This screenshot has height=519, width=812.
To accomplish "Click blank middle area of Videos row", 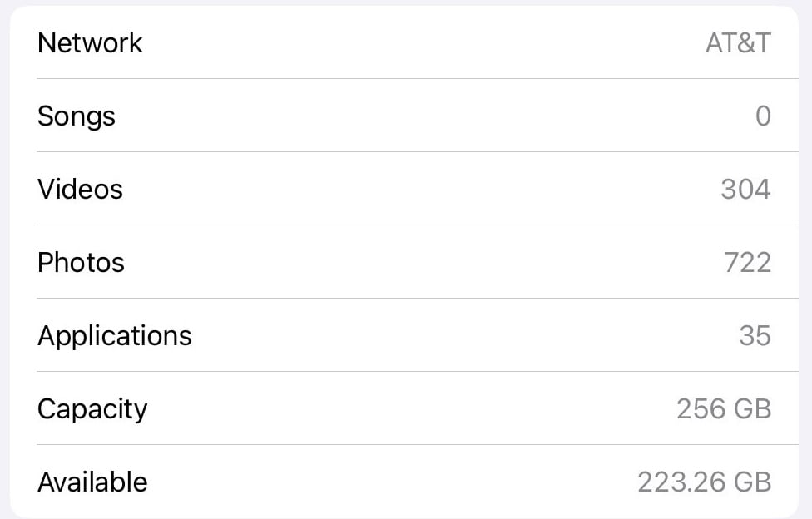I will click(x=416, y=190).
